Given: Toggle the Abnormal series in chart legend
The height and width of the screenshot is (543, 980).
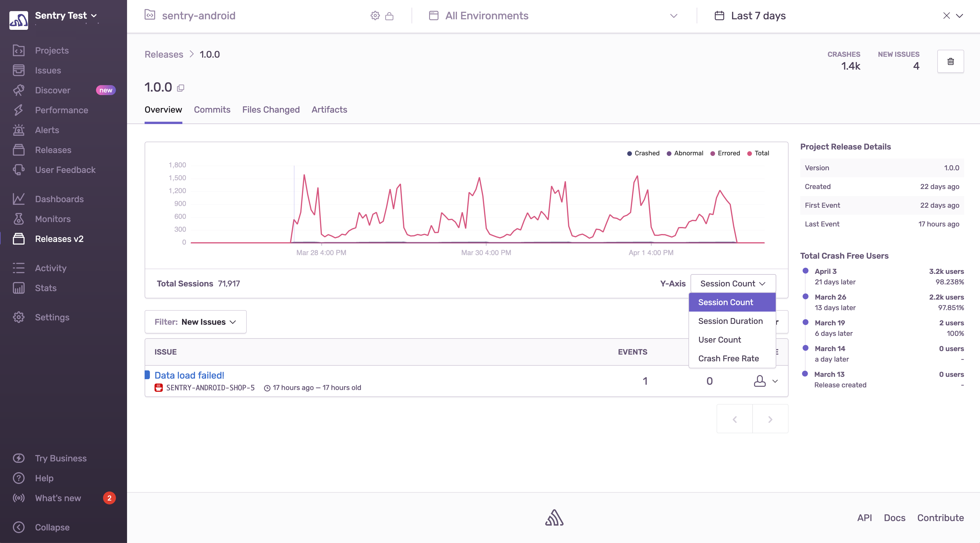Looking at the screenshot, I should 685,153.
